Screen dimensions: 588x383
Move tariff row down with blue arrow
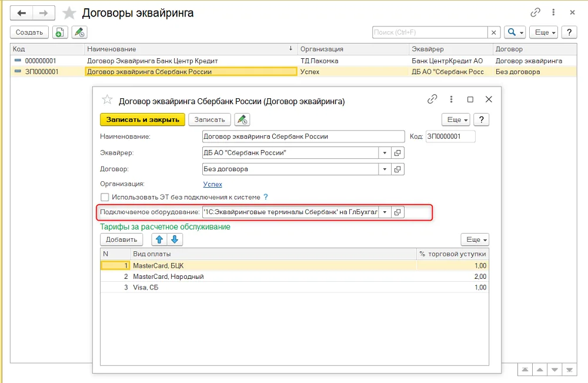click(175, 239)
